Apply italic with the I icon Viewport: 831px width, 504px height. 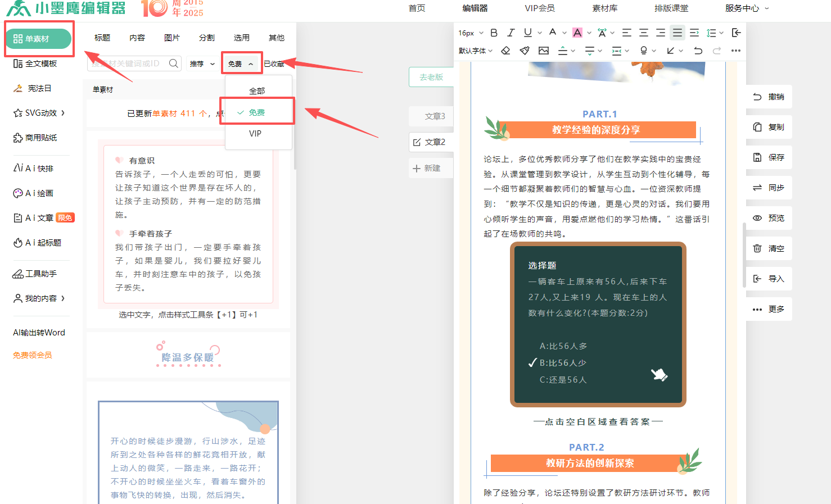coord(511,33)
